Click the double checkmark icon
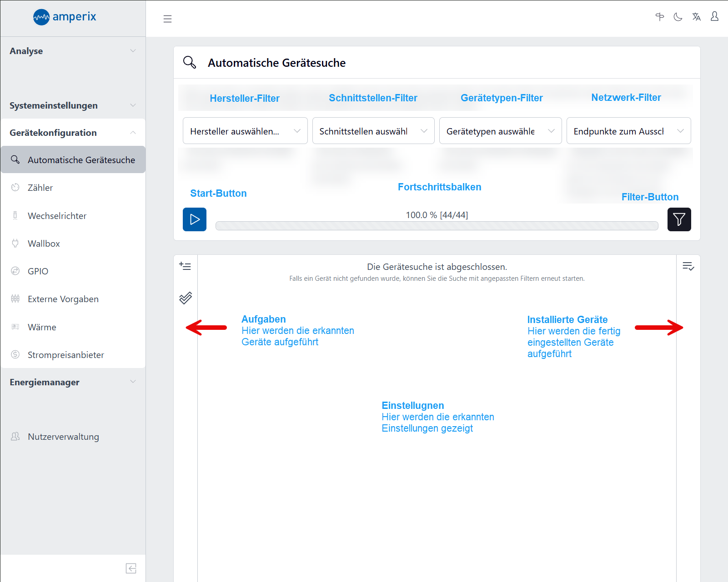Image resolution: width=728 pixels, height=582 pixels. pos(185,298)
